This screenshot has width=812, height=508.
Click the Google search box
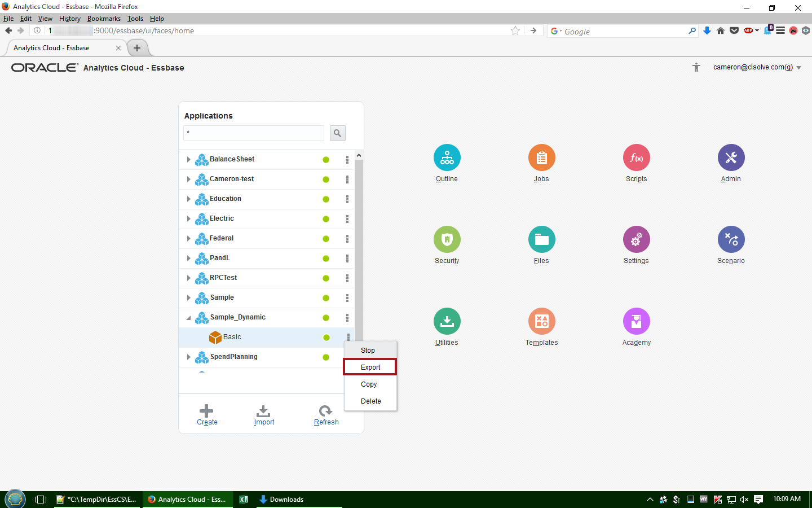point(623,31)
